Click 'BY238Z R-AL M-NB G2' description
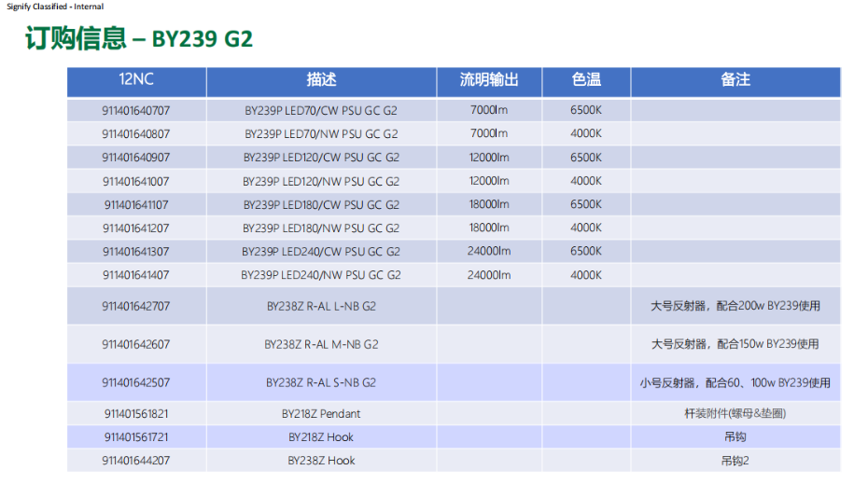This screenshot has height=484, width=868. (321, 344)
